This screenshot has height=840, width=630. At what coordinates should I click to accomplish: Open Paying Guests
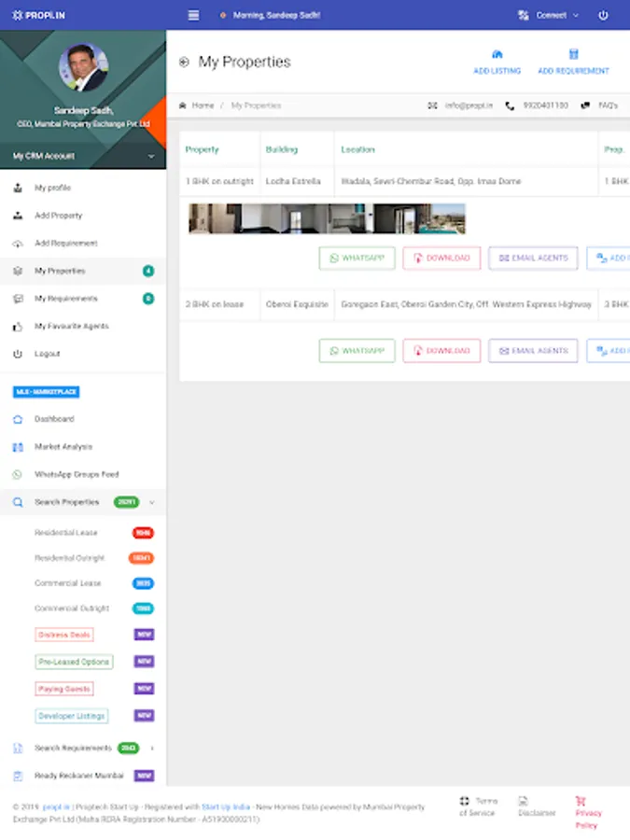point(64,689)
